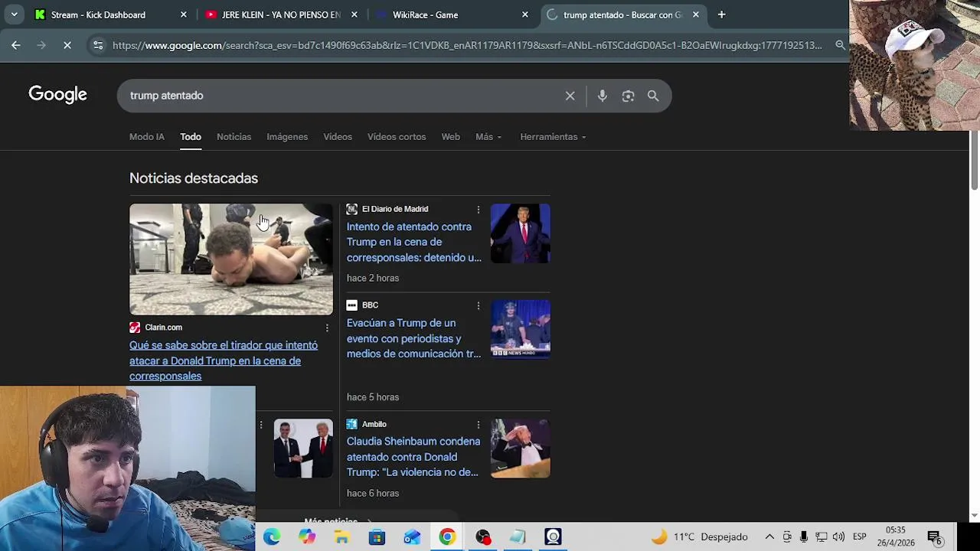This screenshot has height=551, width=980.
Task: Open the notepad app in taskbar
Action: point(518,537)
